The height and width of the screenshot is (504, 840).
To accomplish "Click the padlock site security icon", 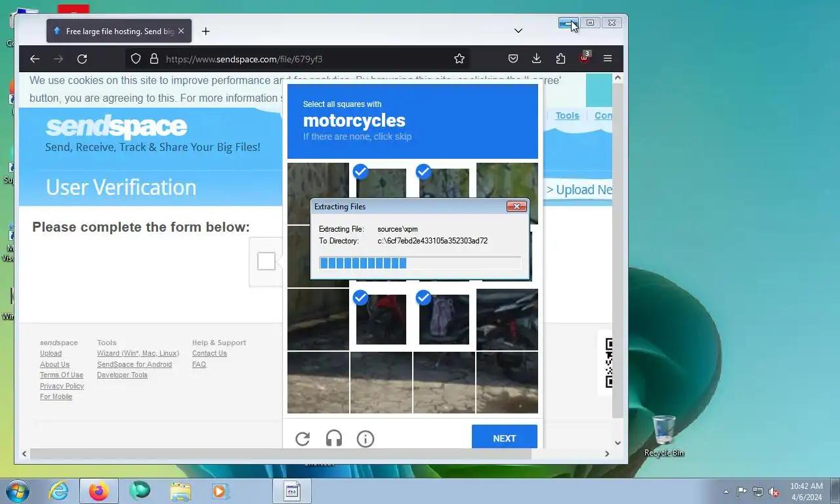I will coord(154,59).
